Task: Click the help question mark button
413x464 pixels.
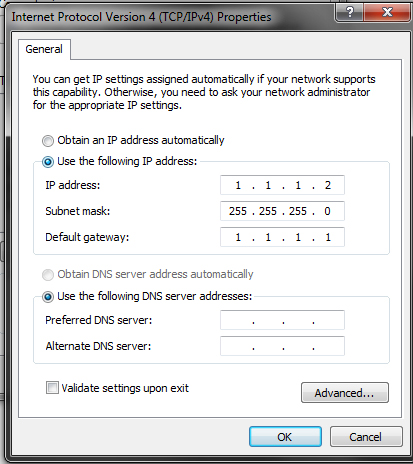Action: pyautogui.click(x=349, y=13)
